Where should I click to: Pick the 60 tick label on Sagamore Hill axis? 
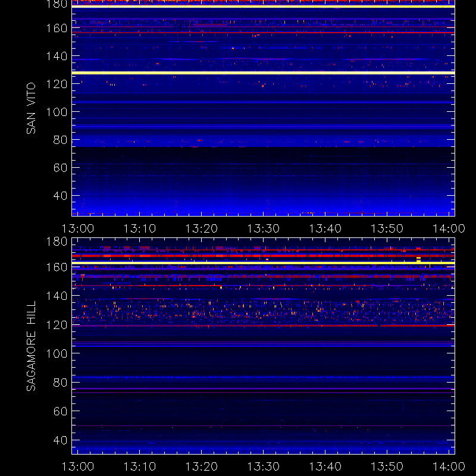pyautogui.click(x=60, y=411)
